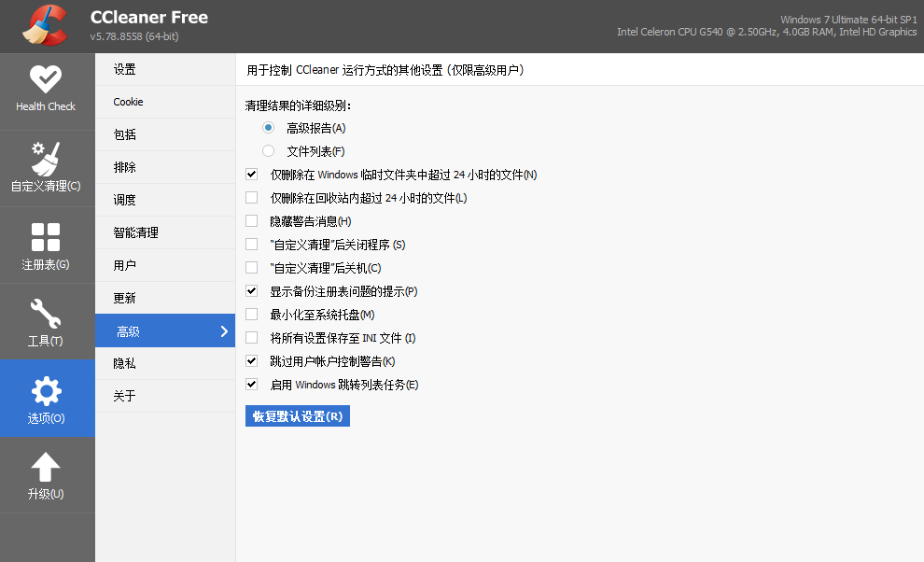
Task: Open the Health Check section
Action: (x=47, y=89)
